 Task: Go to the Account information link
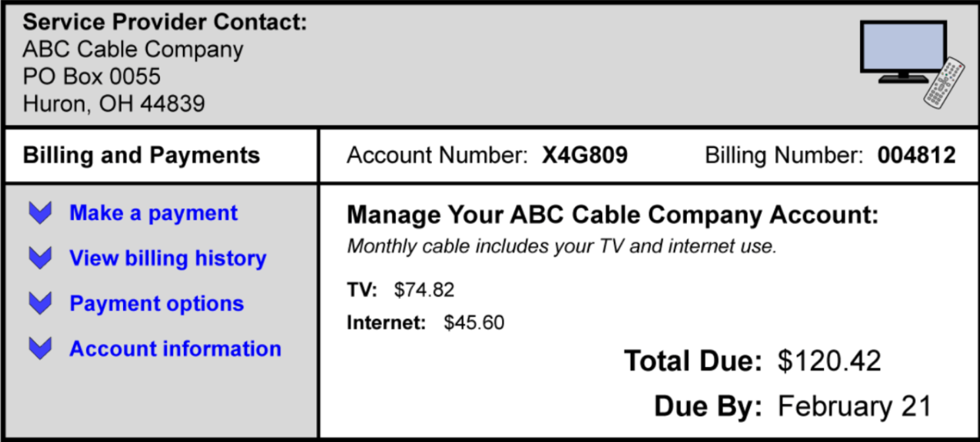[x=175, y=348]
